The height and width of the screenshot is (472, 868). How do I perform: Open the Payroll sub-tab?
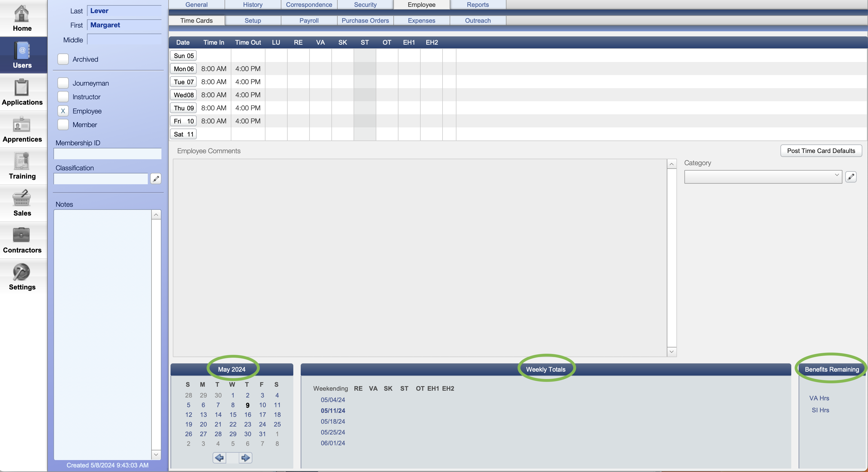tap(309, 20)
